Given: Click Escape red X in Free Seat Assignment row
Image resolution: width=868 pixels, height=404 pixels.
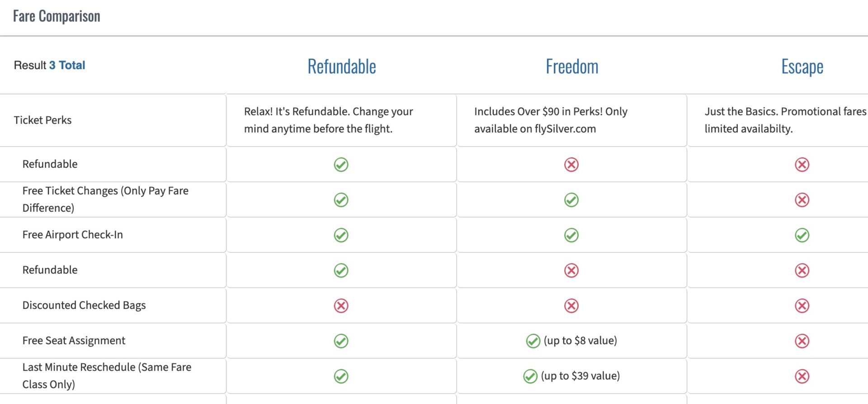Looking at the screenshot, I should (802, 341).
